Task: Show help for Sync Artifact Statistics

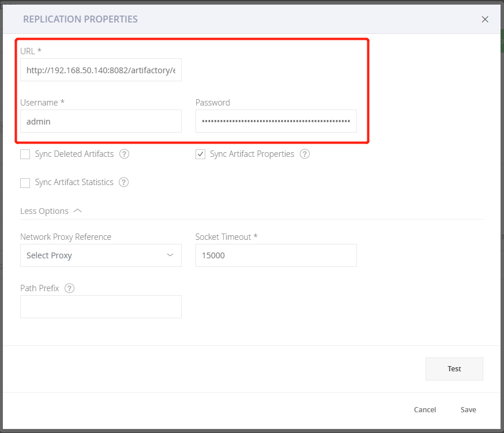Action: [x=124, y=182]
